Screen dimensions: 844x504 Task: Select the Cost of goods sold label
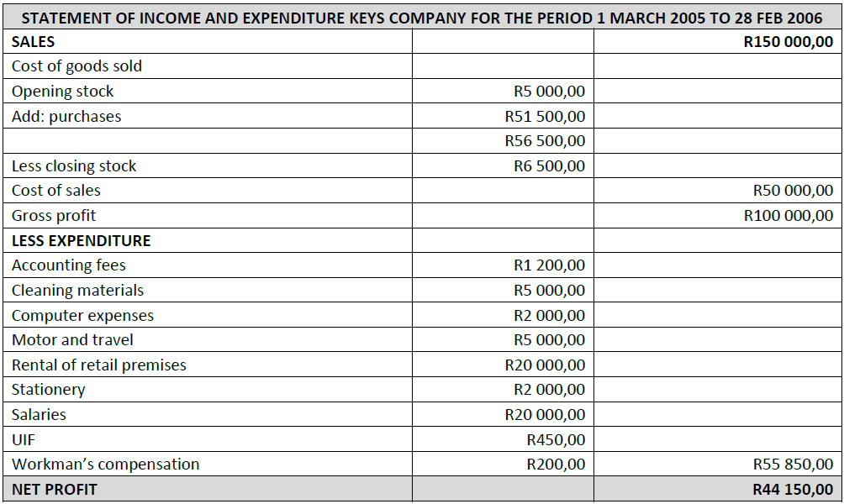click(x=76, y=66)
